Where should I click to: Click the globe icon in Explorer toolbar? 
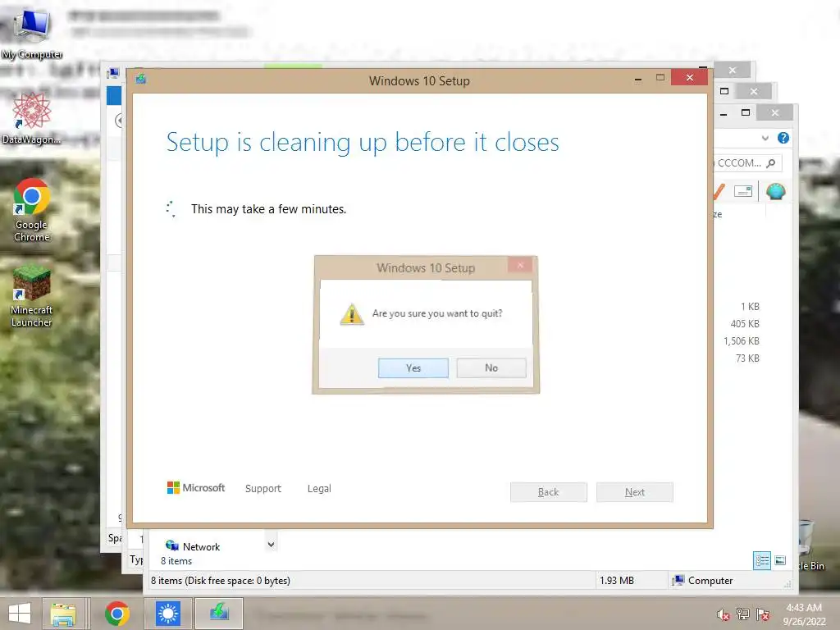tap(776, 191)
